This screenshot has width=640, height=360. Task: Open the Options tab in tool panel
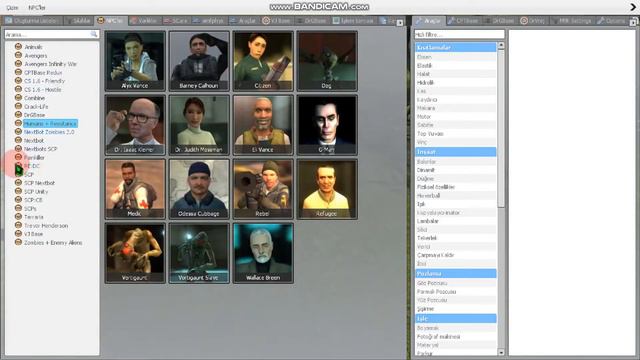click(x=611, y=20)
